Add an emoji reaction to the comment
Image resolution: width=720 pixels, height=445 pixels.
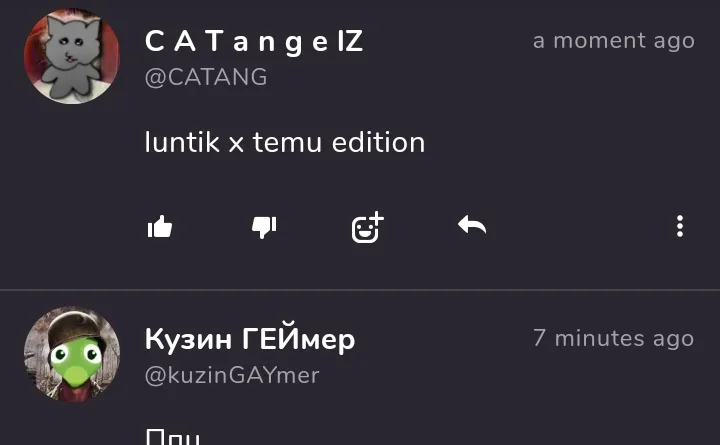(x=367, y=227)
